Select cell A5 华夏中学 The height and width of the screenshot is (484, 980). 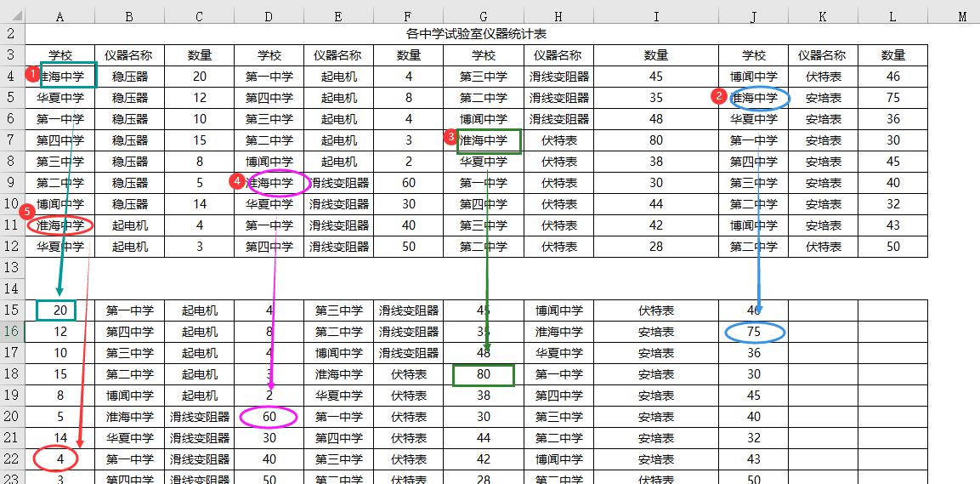pyautogui.click(x=60, y=98)
